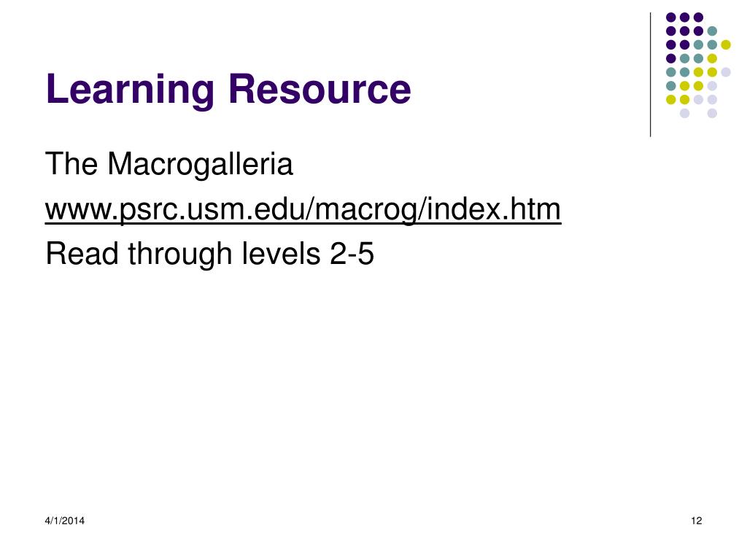Image resolution: width=747 pixels, height=560 pixels.
Task: Click the top-left dark purple dot
Action: 671,17
